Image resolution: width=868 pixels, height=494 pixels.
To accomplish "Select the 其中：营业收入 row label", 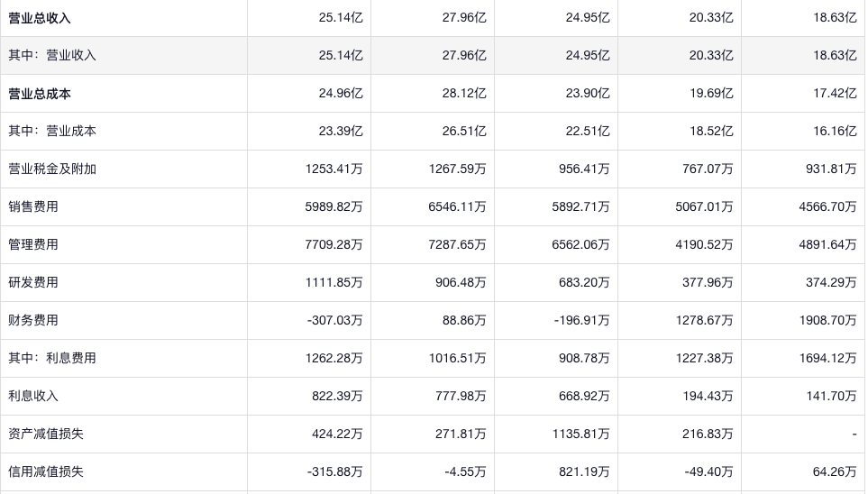I will point(52,55).
